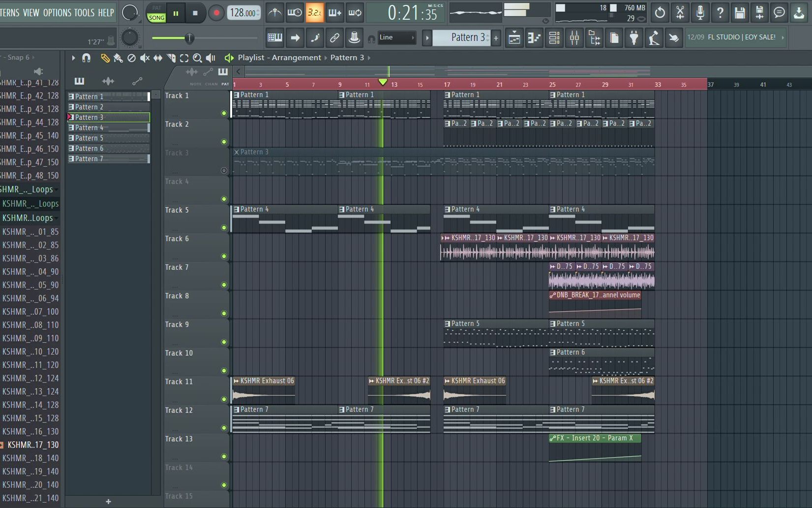Toggle overdub/blend recording icon
The width and height of the screenshot is (812, 508).
(x=334, y=13)
